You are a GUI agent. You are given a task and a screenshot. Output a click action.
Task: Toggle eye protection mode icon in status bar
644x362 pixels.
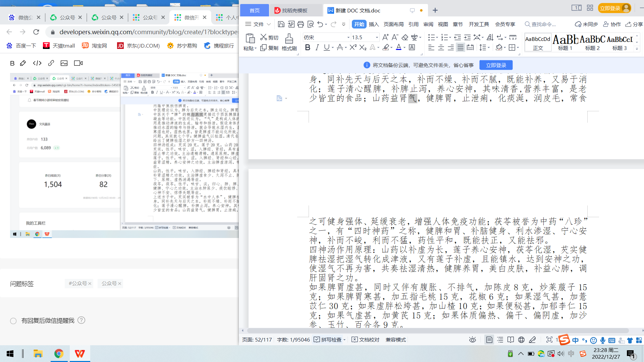click(472, 340)
